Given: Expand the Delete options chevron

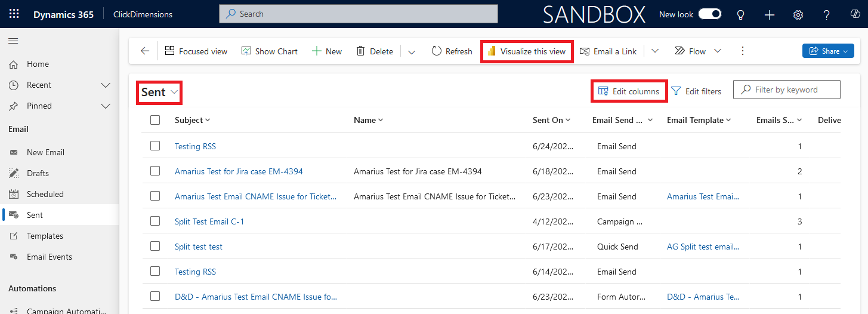Looking at the screenshot, I should pyautogui.click(x=412, y=52).
